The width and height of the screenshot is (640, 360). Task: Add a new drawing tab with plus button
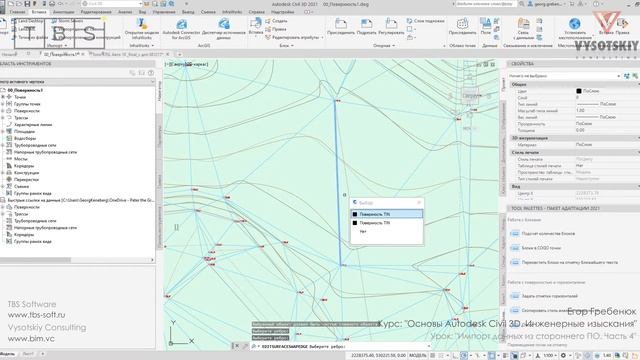point(179,54)
